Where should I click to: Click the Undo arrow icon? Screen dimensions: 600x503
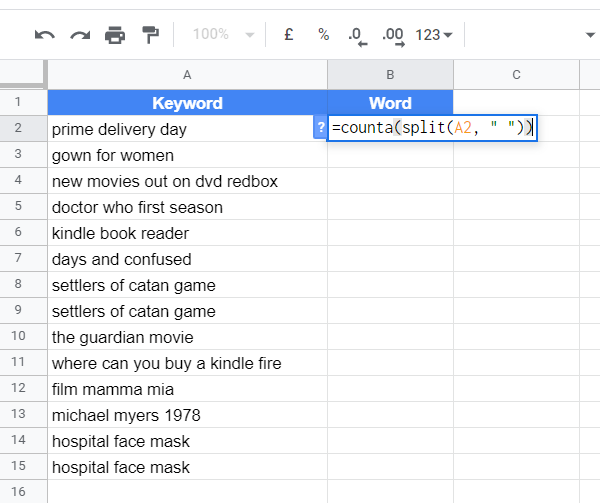[45, 35]
